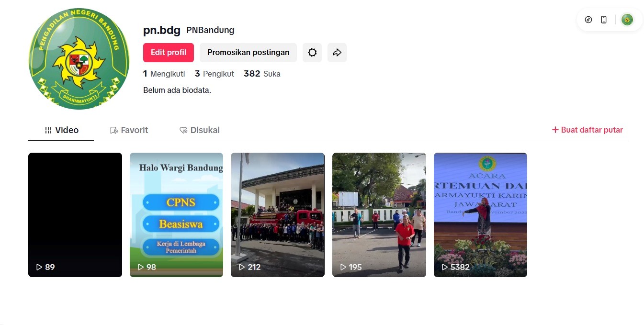This screenshot has width=644, height=325.
Task: Click the Pengadilan Negeri Bandung profile picture
Action: [x=79, y=59]
